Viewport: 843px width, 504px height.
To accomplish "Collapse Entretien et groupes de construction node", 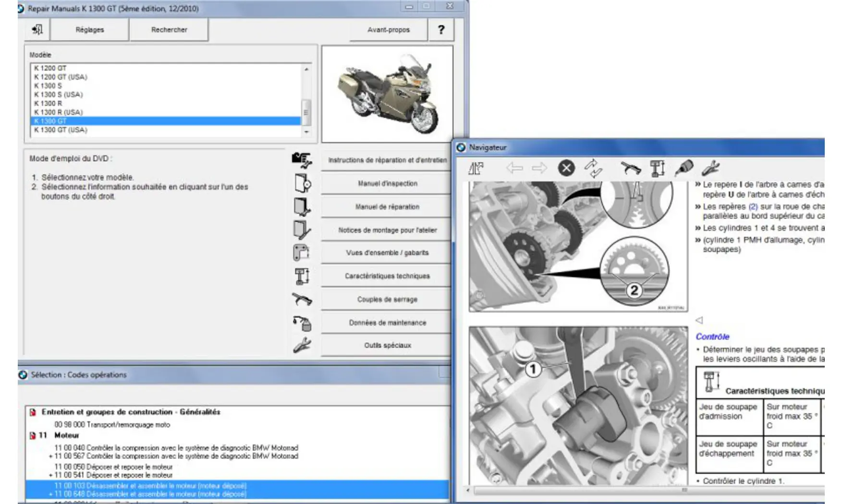I will click(33, 412).
